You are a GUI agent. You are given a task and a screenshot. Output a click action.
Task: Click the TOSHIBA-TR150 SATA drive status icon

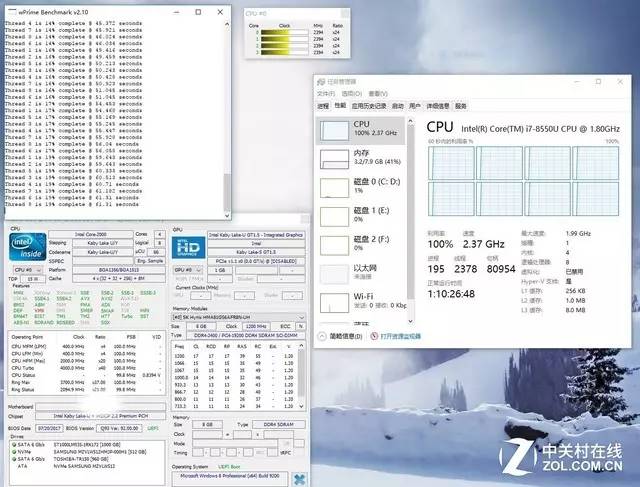coord(14,459)
